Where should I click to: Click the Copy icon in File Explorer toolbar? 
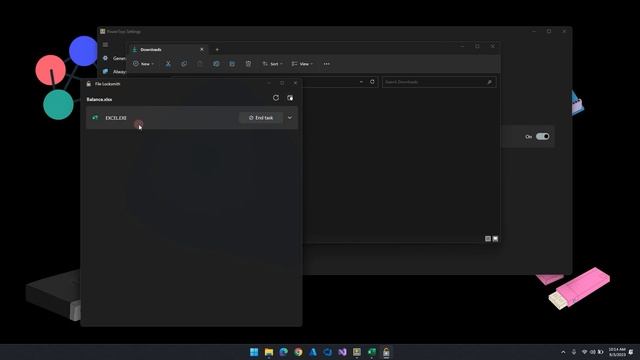click(x=184, y=64)
